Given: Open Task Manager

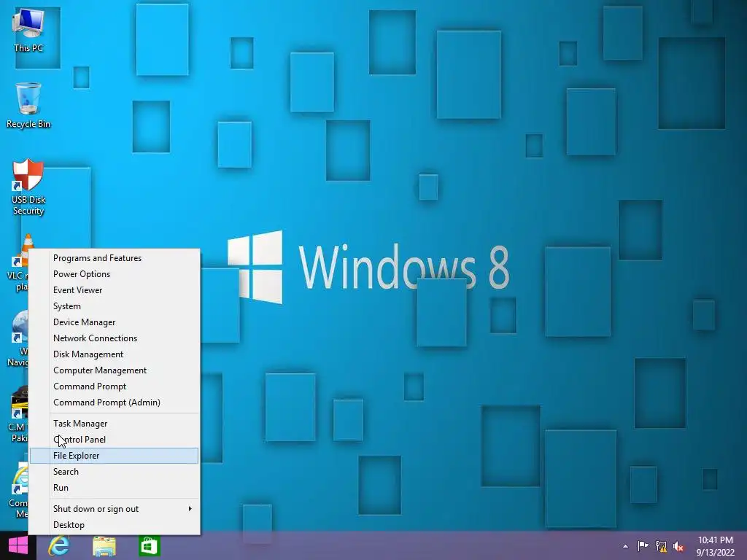Looking at the screenshot, I should pos(115,424).
